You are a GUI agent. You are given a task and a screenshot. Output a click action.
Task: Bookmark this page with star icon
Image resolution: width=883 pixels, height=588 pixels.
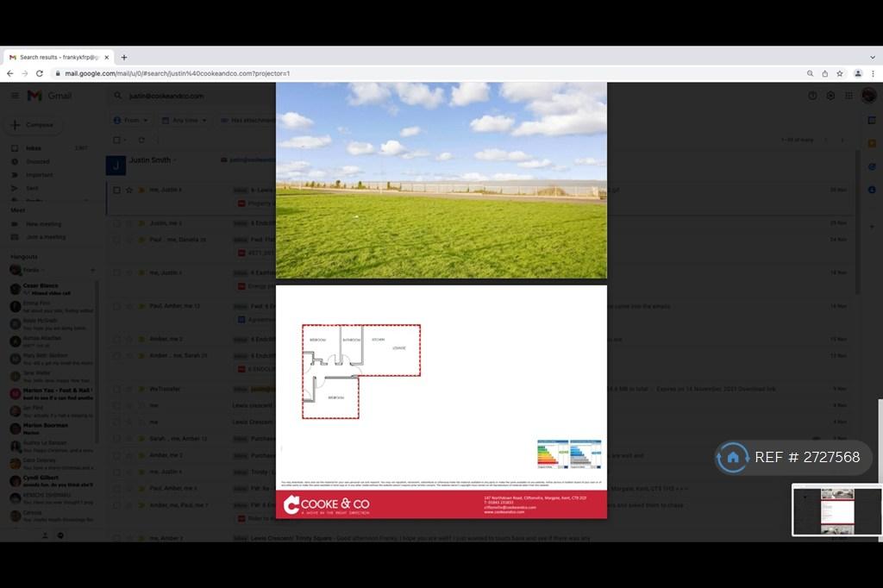tap(840, 74)
